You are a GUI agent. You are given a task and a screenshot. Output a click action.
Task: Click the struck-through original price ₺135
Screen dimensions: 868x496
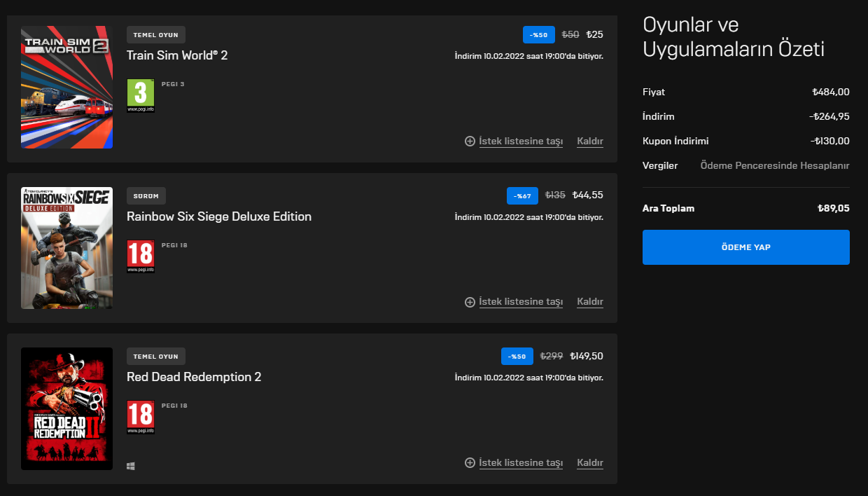555,195
